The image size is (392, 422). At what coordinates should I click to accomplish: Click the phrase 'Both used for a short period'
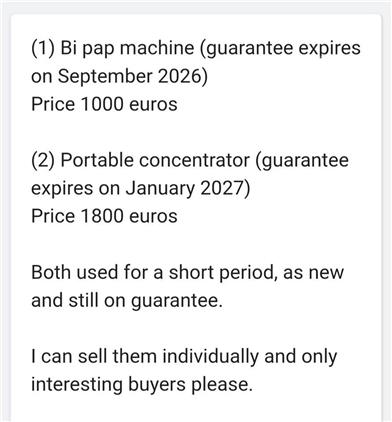(x=154, y=272)
